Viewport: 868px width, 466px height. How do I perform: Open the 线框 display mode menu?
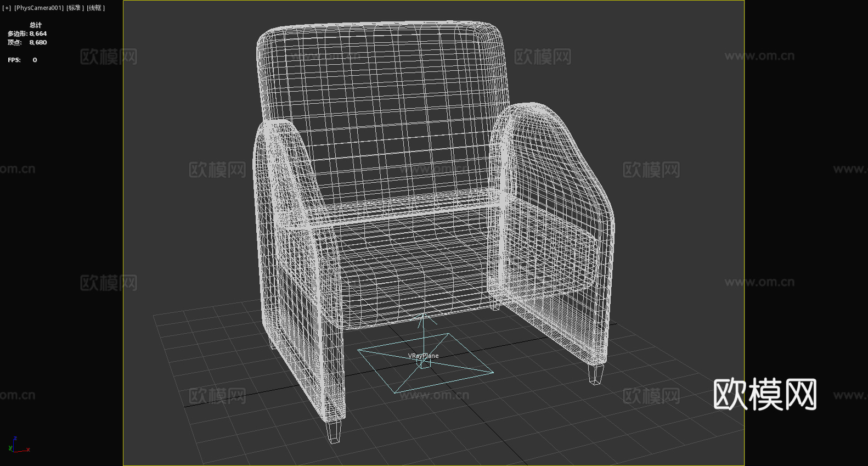pos(96,8)
